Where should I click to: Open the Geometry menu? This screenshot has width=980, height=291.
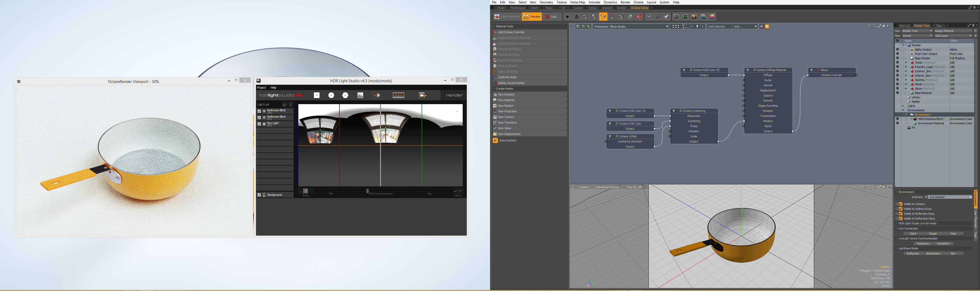pos(546,2)
